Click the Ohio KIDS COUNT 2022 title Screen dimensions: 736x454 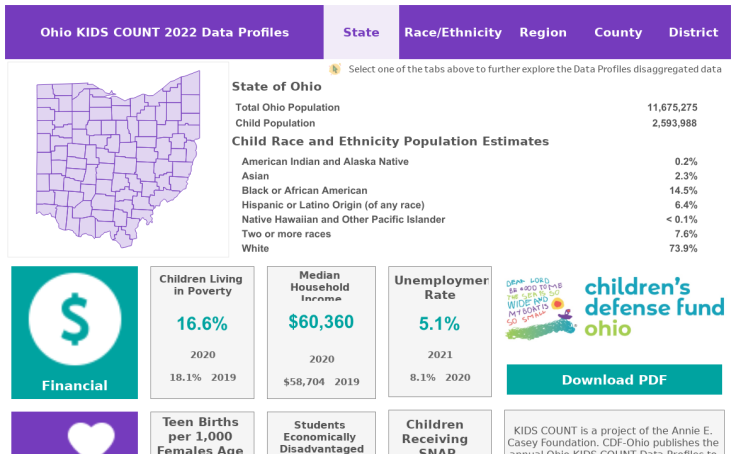pos(165,32)
